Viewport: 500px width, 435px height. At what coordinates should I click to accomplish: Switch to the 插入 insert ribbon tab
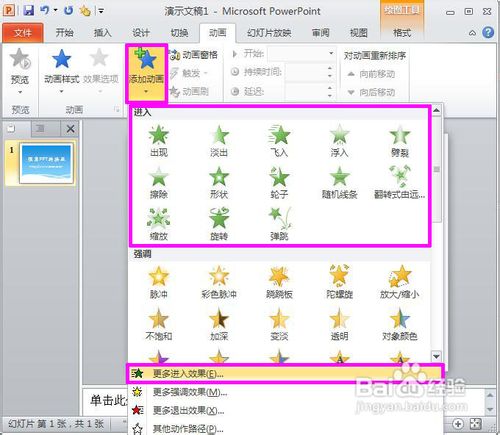click(x=102, y=33)
